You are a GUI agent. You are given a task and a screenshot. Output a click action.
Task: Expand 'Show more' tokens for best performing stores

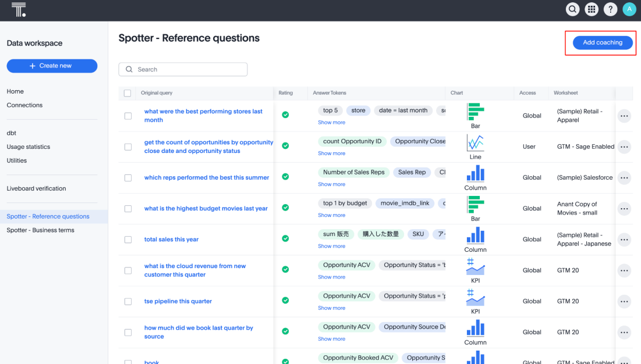point(331,123)
